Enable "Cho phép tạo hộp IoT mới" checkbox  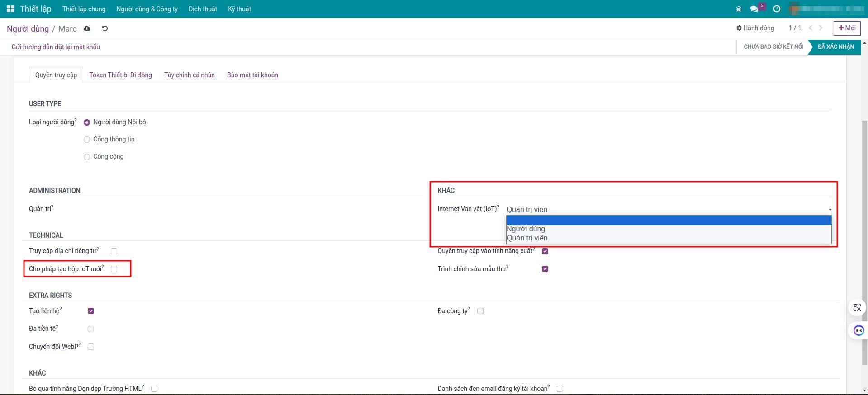(114, 269)
